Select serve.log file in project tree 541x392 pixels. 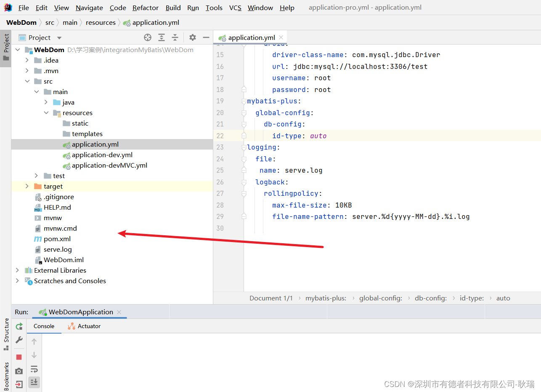coord(58,249)
